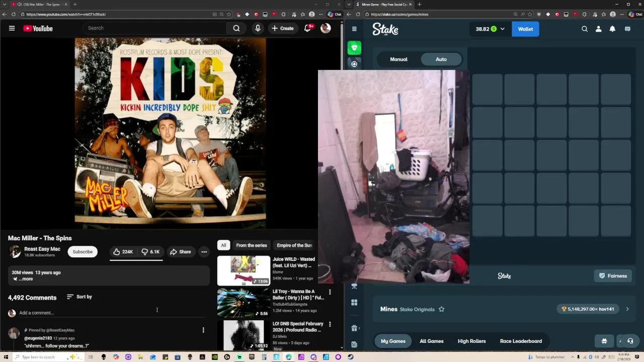Open Steam from Windows taskbar
Viewport: 644px width, 362px height.
[x=350, y=357]
